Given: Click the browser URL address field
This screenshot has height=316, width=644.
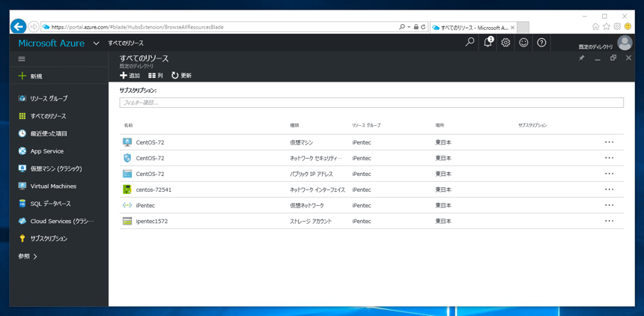Looking at the screenshot, I should (219, 27).
